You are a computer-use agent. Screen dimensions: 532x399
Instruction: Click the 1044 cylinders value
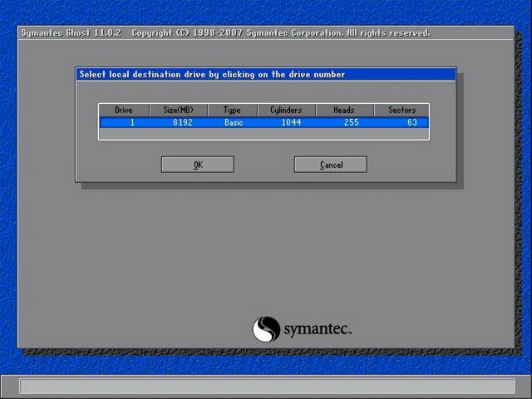291,122
